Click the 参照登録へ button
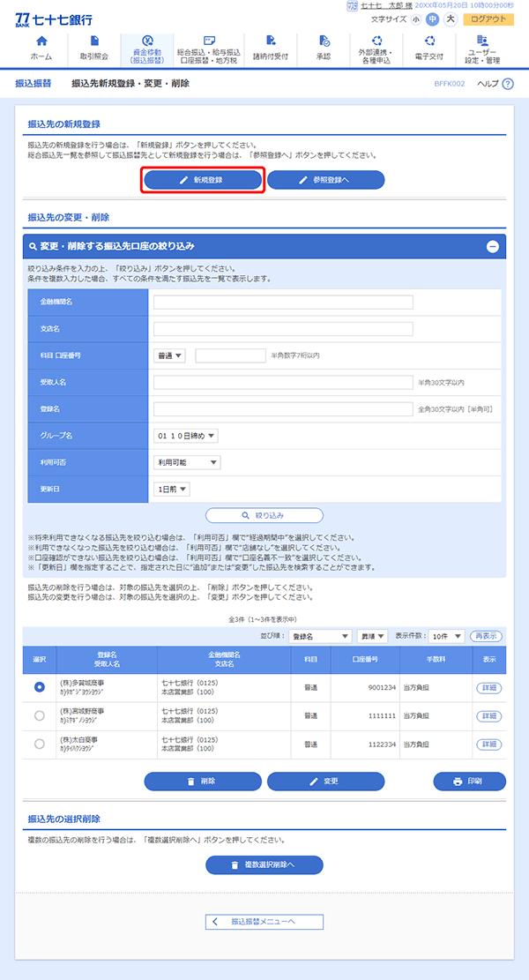Viewport: 529px width, 980px height. (326, 180)
